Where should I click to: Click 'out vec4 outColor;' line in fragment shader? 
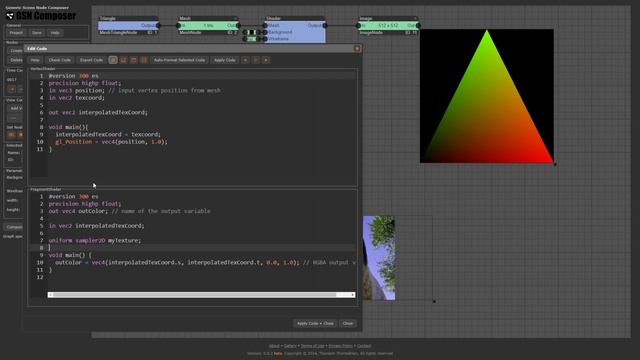click(x=129, y=211)
